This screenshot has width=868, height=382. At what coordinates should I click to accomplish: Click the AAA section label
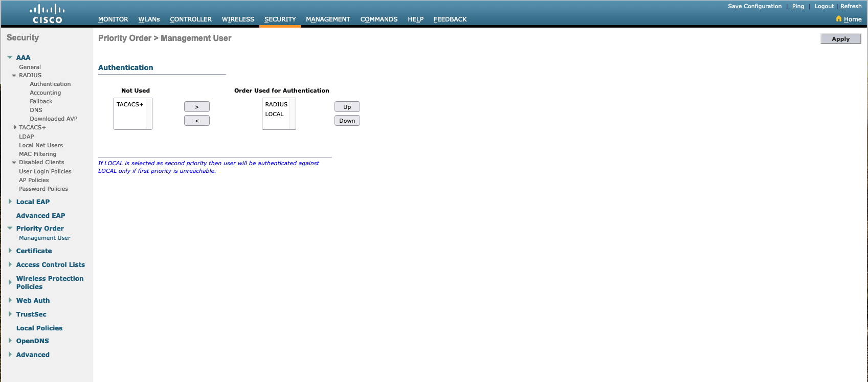tap(23, 57)
